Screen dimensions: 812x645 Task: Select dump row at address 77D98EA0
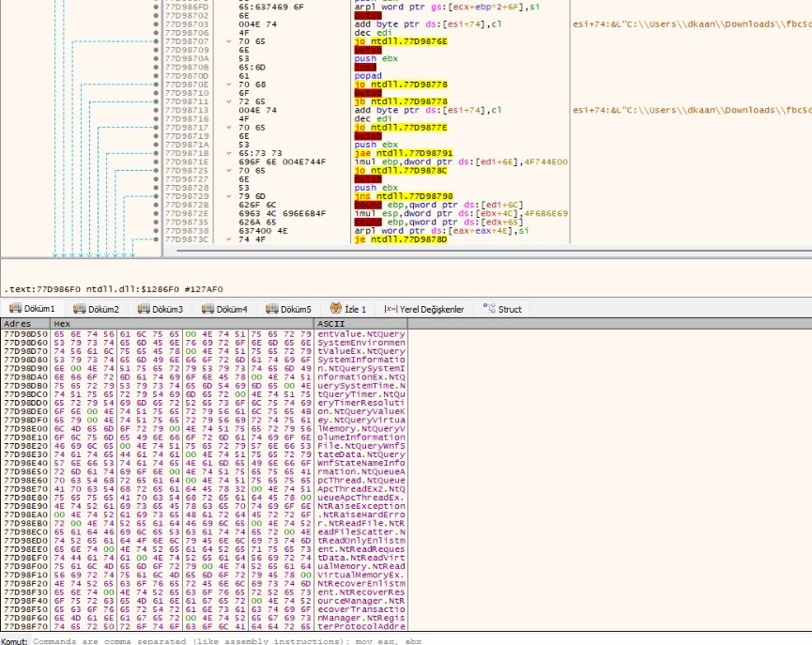[205, 514]
